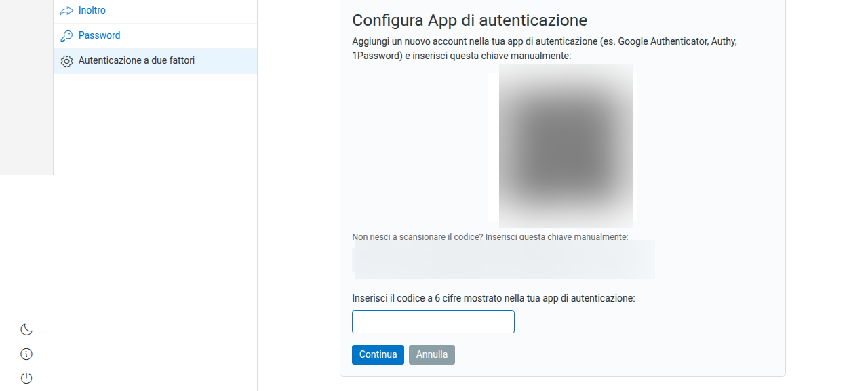Click the Continua button

point(378,354)
